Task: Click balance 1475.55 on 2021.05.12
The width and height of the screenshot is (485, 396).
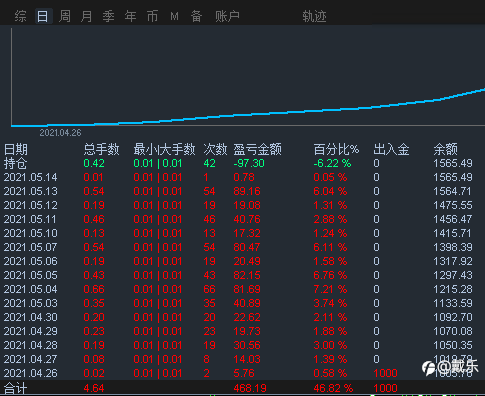Action: (x=453, y=205)
